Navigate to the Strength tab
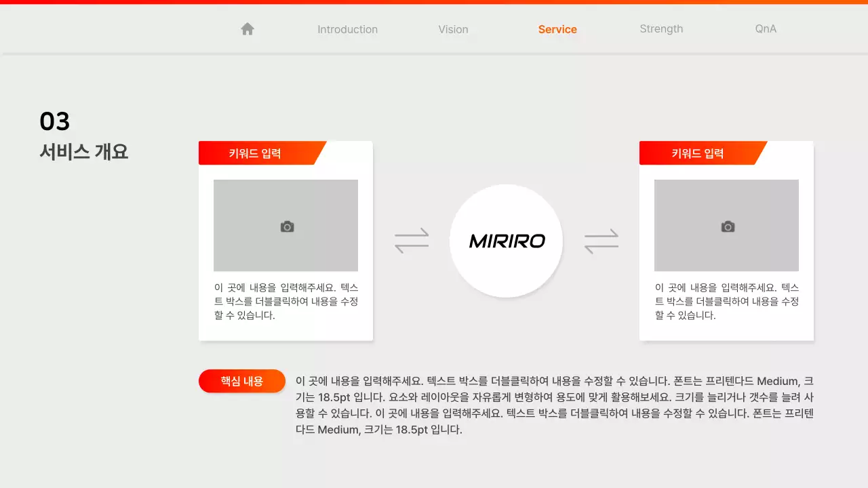868x488 pixels. pyautogui.click(x=661, y=28)
